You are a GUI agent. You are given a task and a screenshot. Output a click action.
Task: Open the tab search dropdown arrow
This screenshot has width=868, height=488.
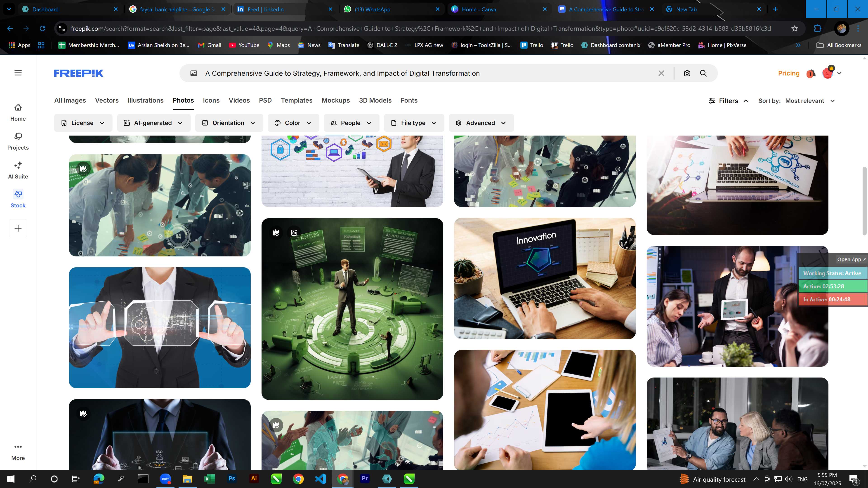click(9, 9)
